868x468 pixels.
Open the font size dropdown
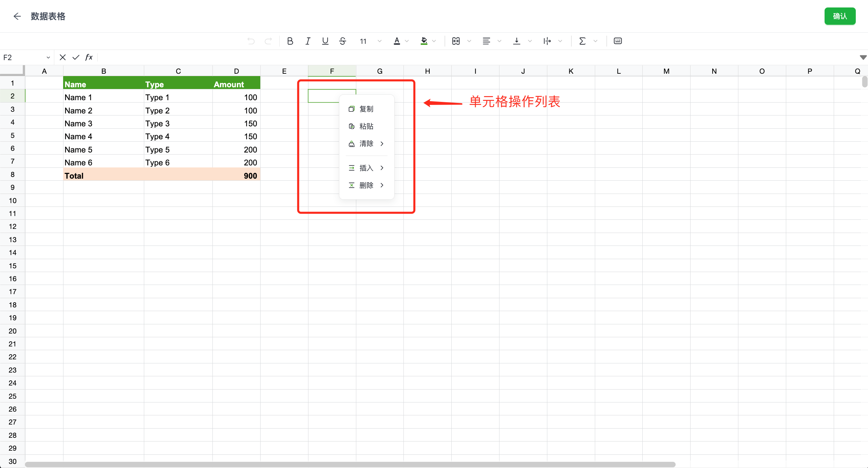(x=379, y=41)
